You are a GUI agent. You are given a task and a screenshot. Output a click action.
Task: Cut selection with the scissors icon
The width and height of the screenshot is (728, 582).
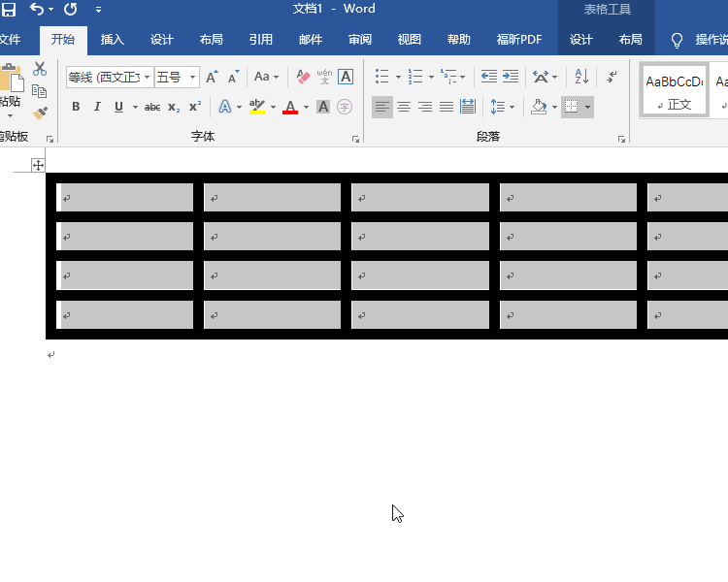point(40,69)
